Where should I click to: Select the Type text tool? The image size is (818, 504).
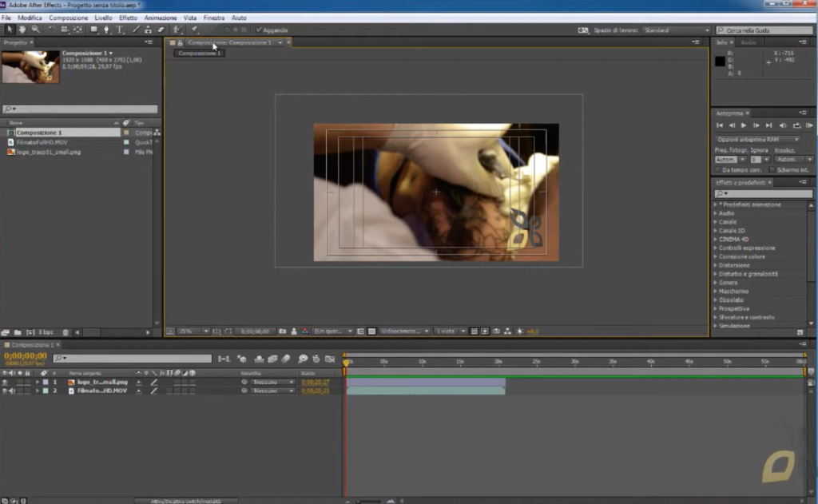pos(120,30)
